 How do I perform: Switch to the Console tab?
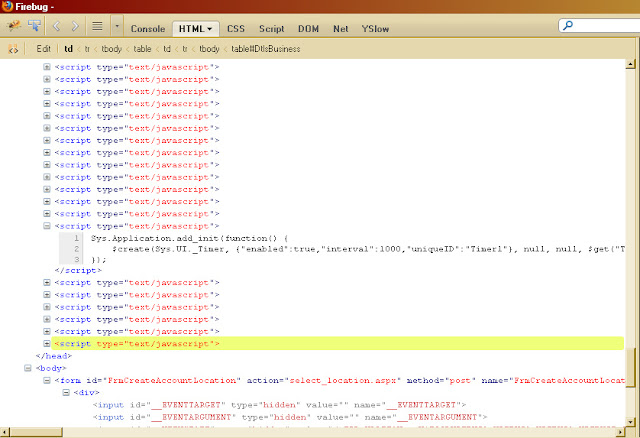click(148, 29)
